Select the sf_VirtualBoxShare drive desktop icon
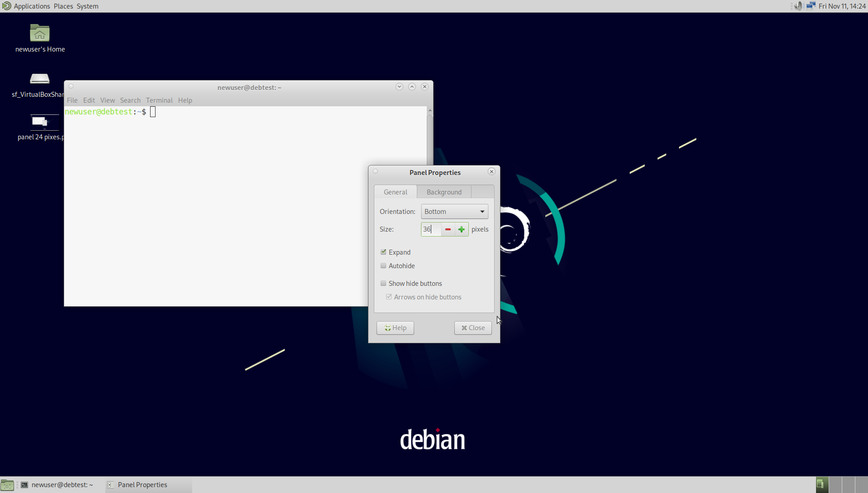Viewport: 868px width, 493px height. (40, 79)
